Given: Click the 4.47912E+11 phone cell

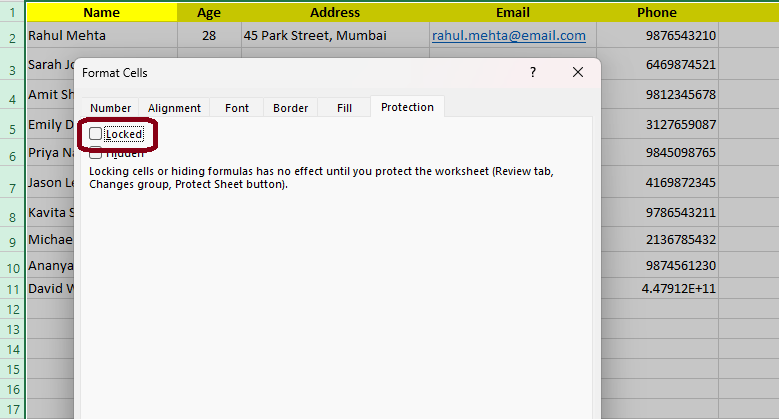Looking at the screenshot, I should pyautogui.click(x=679, y=288).
